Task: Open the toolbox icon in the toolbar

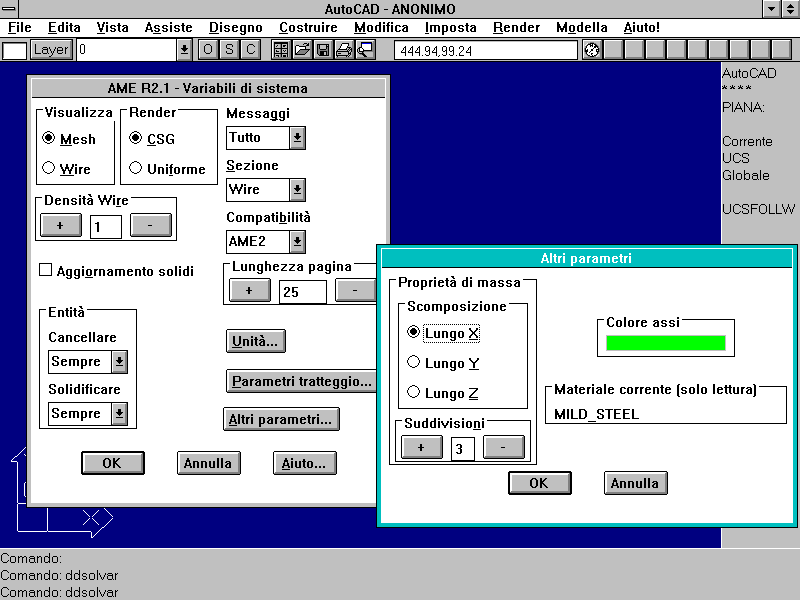Action: pyautogui.click(x=281, y=50)
